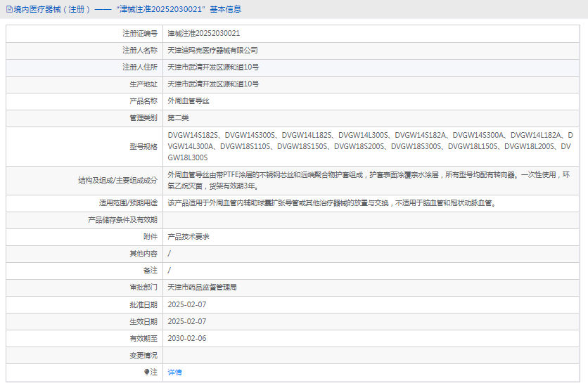Viewport: 588px width, 388px height.
Task: Select the value 第二类
Action: point(178,118)
